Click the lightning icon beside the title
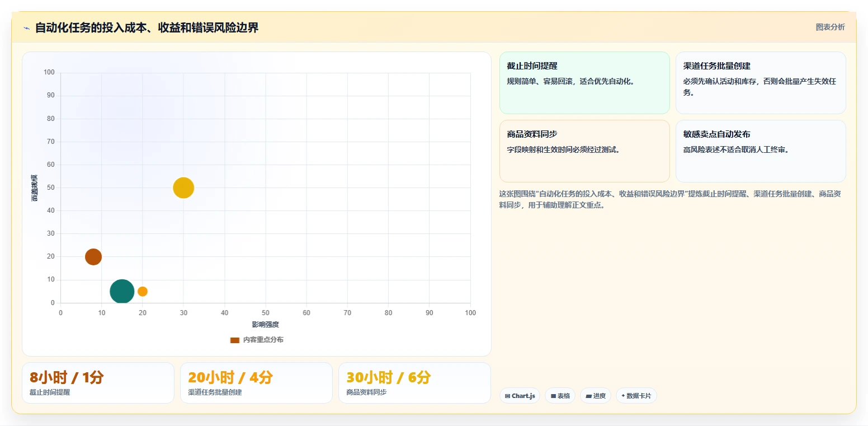This screenshot has width=868, height=426. tap(26, 28)
